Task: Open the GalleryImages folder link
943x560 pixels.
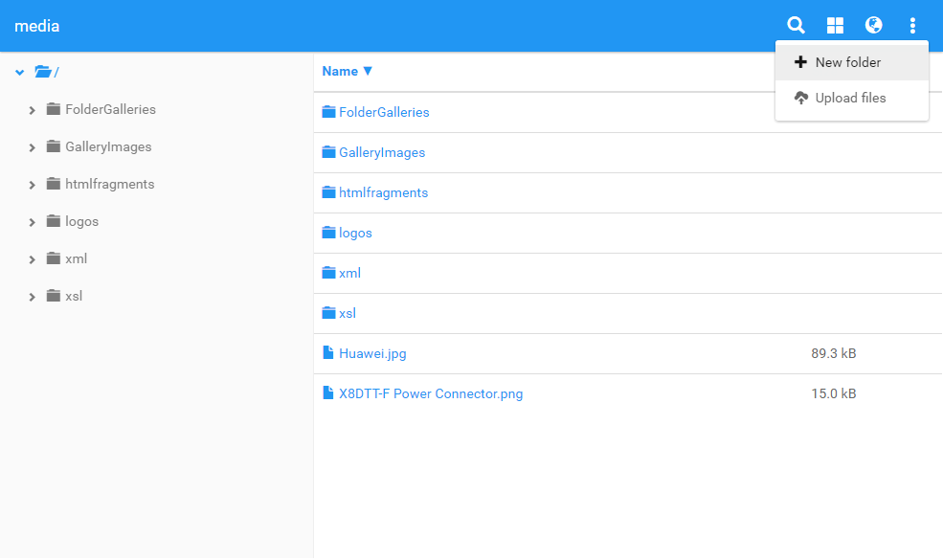Action: 381,152
